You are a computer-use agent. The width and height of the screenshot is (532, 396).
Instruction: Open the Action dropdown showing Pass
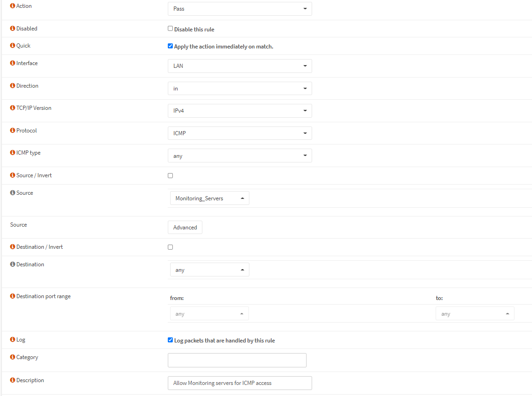click(240, 9)
